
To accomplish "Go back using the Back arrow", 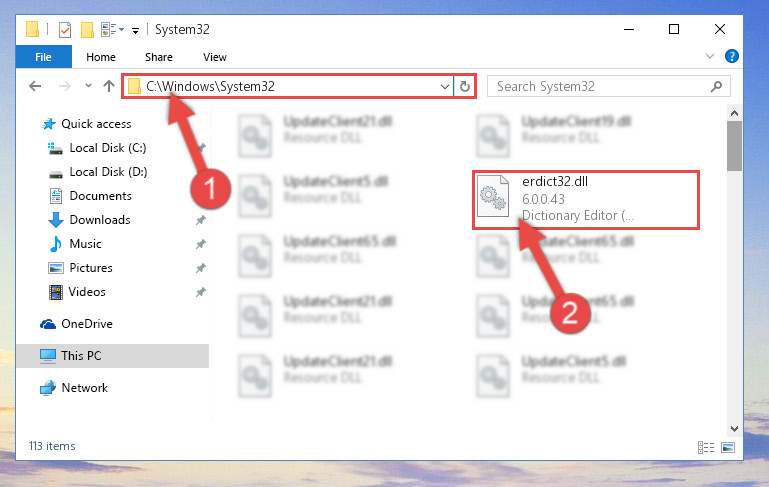I will (x=35, y=86).
